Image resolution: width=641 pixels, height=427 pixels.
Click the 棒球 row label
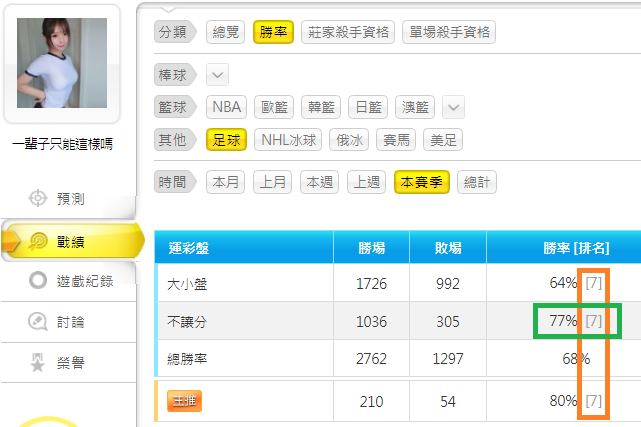(176, 75)
